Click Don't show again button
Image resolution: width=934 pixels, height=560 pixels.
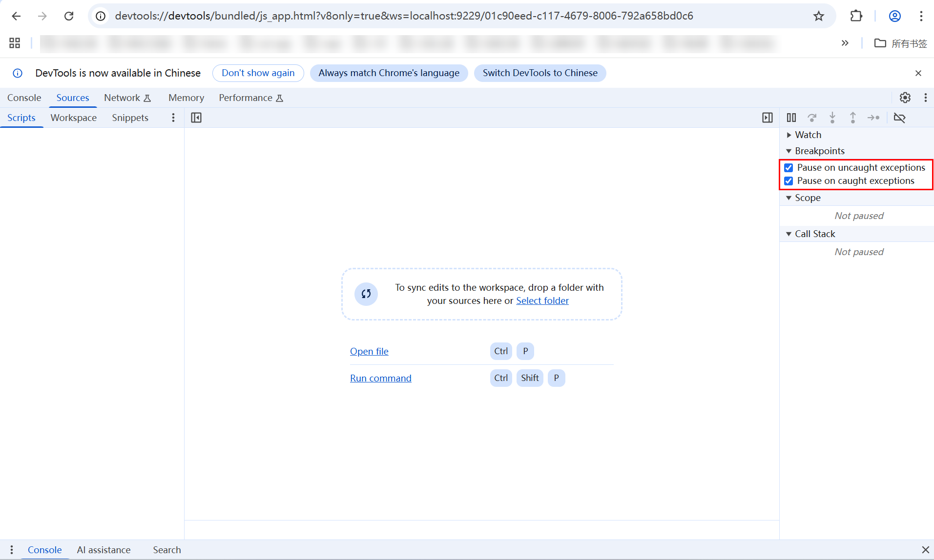[258, 73]
